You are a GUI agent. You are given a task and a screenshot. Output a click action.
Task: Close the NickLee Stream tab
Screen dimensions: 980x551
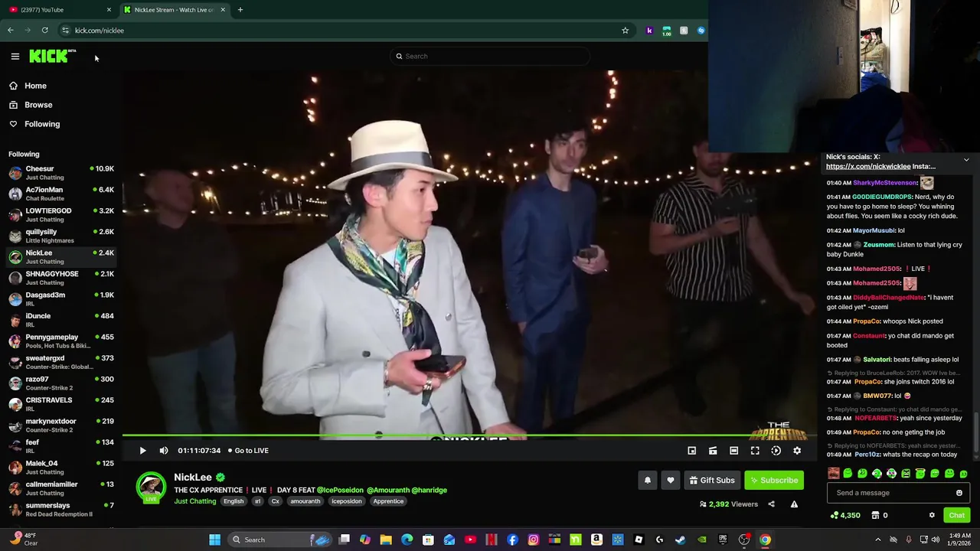[x=223, y=10]
